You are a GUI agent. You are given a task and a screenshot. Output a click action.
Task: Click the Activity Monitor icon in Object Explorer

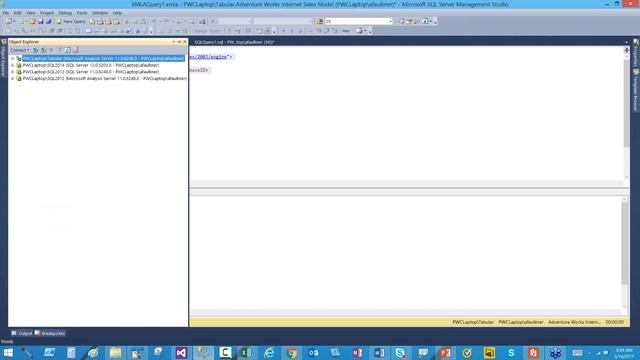click(76, 50)
